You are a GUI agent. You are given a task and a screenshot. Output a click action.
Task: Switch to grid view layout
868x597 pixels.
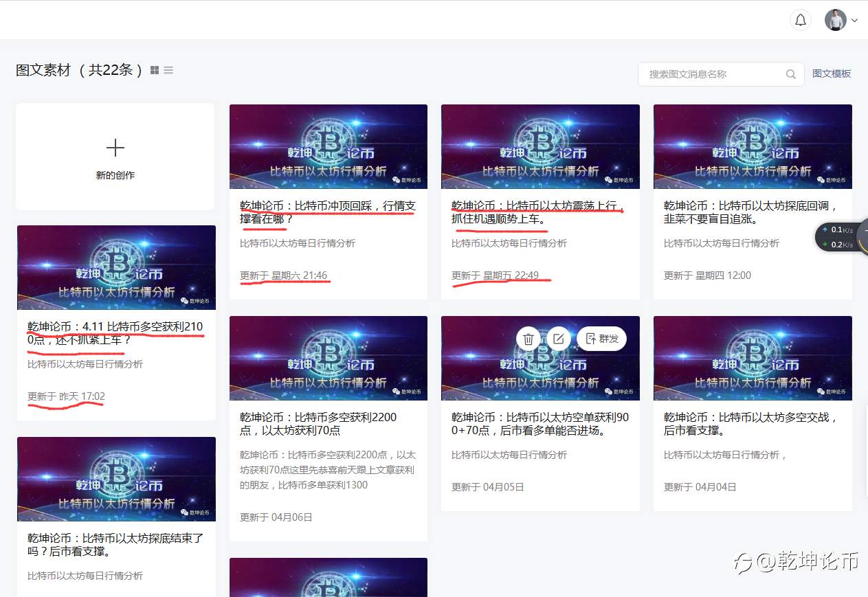click(x=155, y=70)
